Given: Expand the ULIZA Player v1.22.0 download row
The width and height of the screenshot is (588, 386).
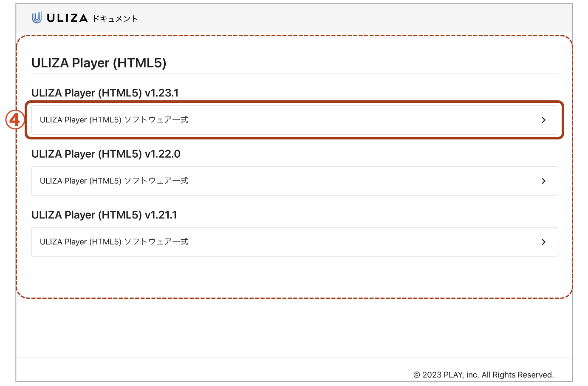Looking at the screenshot, I should tap(295, 181).
